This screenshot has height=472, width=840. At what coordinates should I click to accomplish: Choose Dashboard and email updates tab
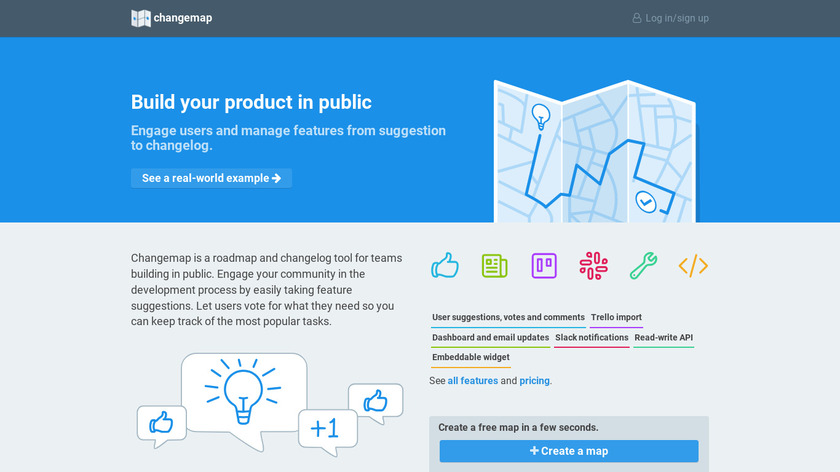490,338
